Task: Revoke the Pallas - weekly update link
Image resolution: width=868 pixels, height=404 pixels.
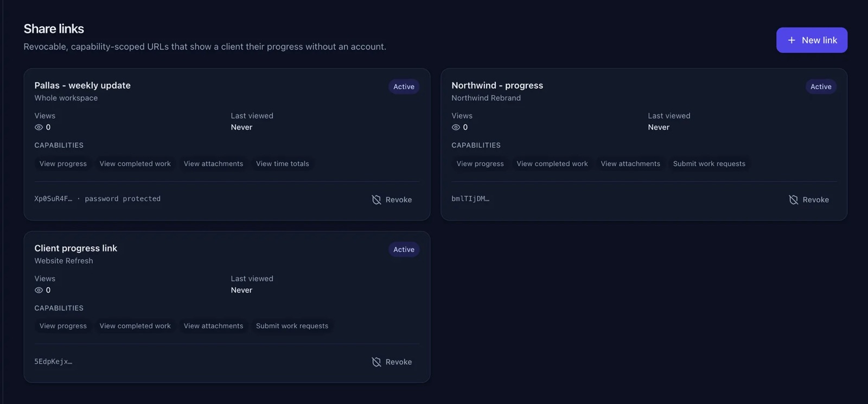Action: click(x=392, y=200)
